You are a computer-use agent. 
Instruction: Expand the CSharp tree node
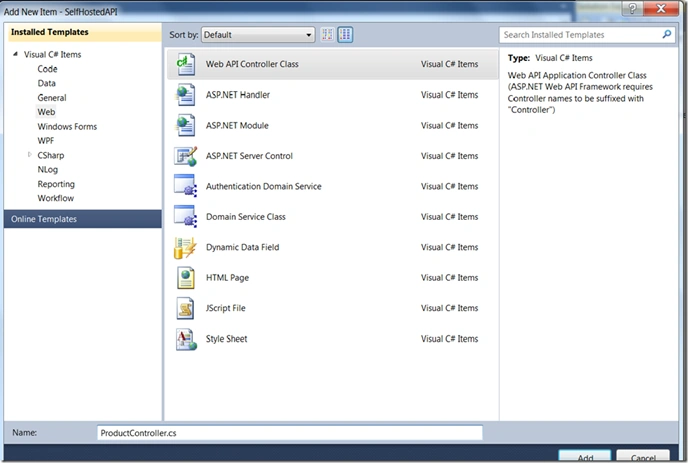[30, 154]
